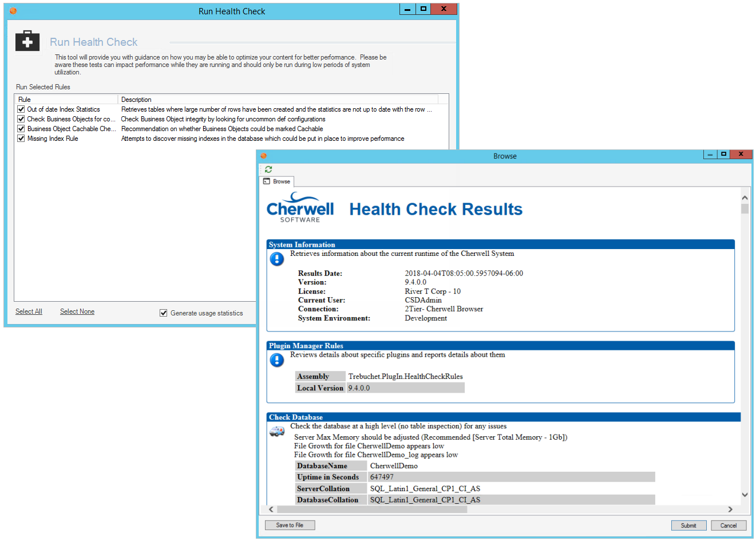The width and height of the screenshot is (756, 541).
Task: Click the Plugin Manager Rules section header
Action: pyautogui.click(x=501, y=346)
